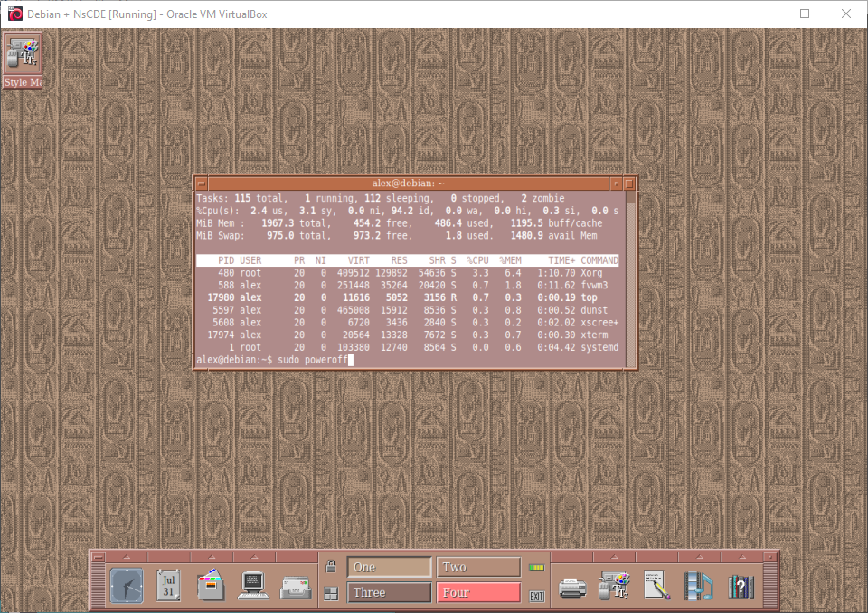Select workspace Three
The image size is (868, 613).
(x=389, y=593)
